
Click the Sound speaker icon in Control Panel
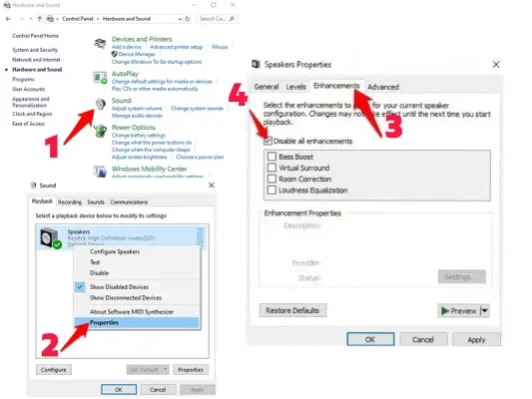101,104
